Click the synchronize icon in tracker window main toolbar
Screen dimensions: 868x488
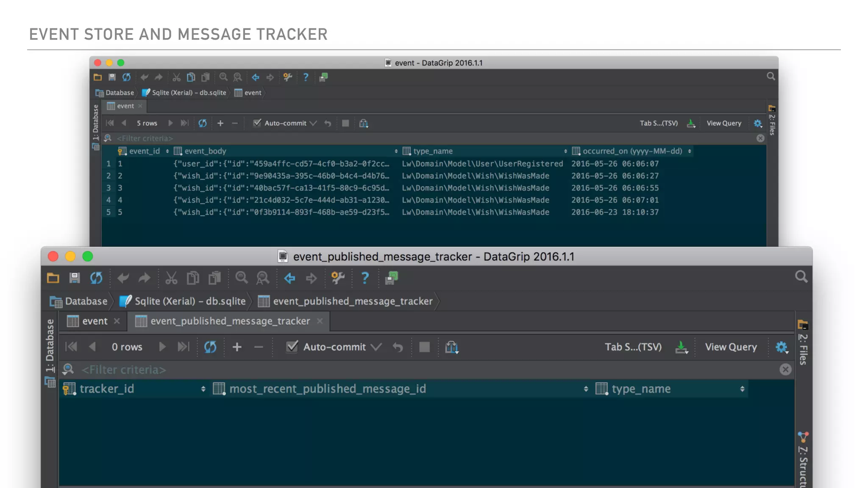pos(96,278)
